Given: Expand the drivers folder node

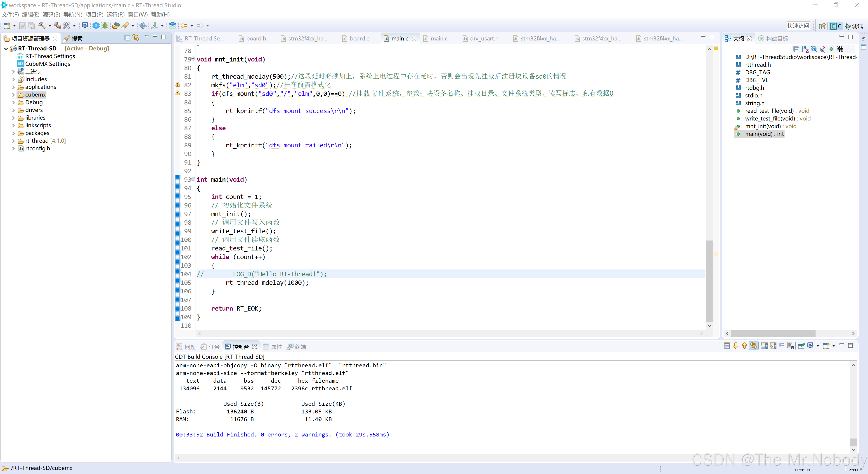Looking at the screenshot, I should coord(13,110).
